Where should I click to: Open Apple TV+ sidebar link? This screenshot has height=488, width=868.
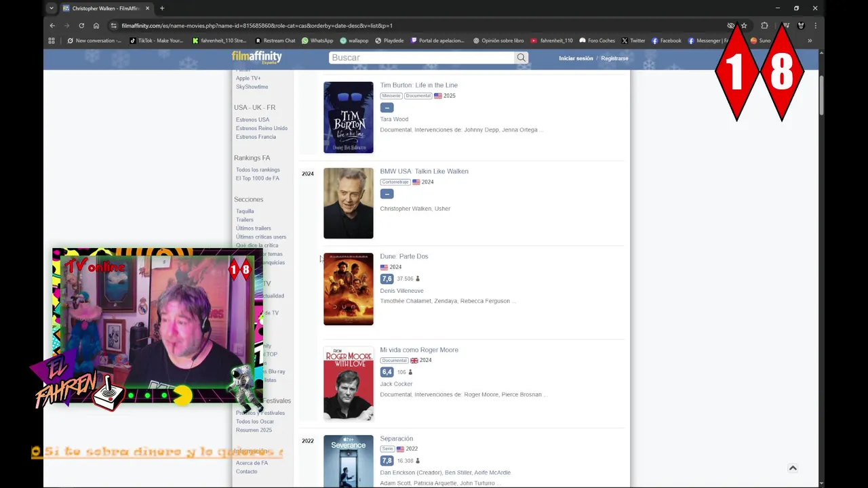[248, 78]
